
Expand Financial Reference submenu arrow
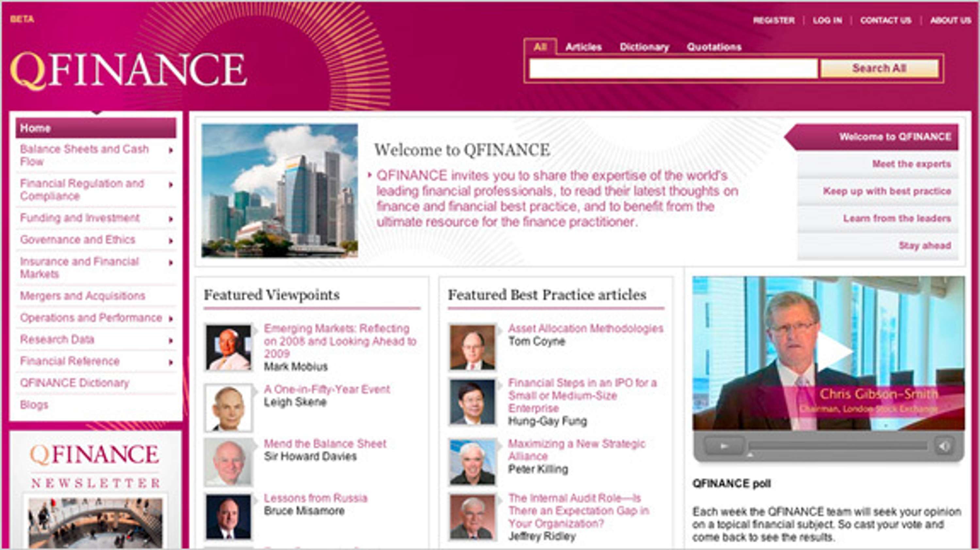[171, 362]
